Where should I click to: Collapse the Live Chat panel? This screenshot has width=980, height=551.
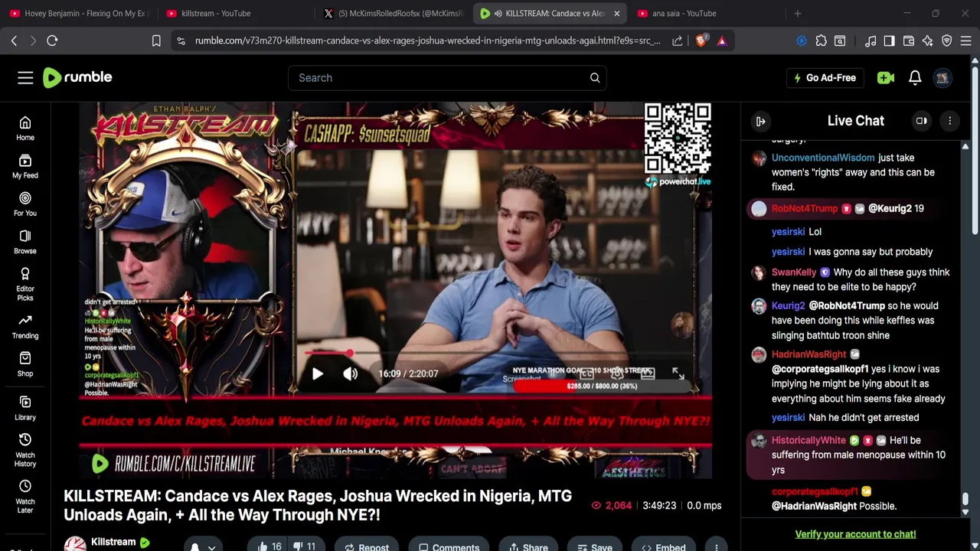[760, 121]
